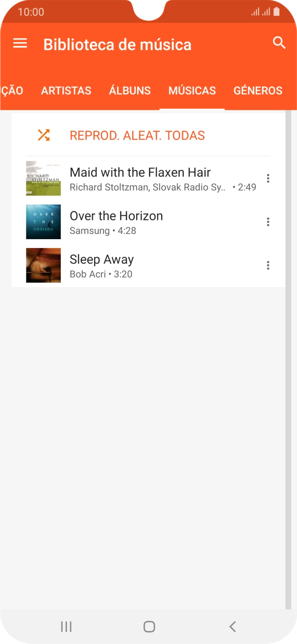Tap the Sleep Away album artwork
Viewport: 297px width, 644px height.
point(43,266)
